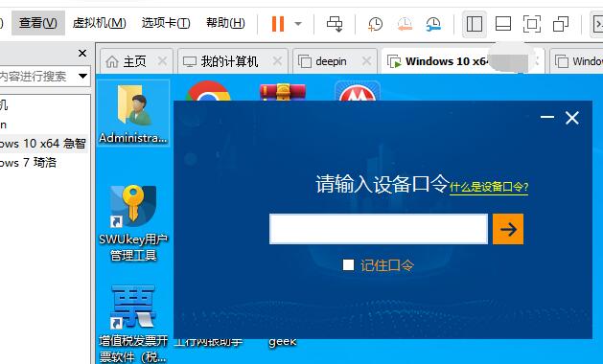Select Windows 10 x64 急智 in library
Image resolution: width=603 pixels, height=364 pixels.
(x=43, y=144)
